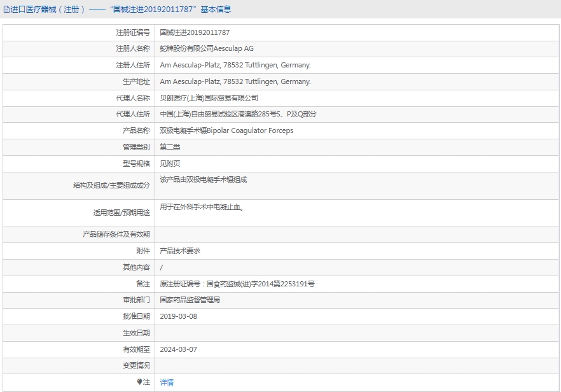Click the 注册人住所 row label
Viewport: 561px width, 392px height.
(133, 65)
